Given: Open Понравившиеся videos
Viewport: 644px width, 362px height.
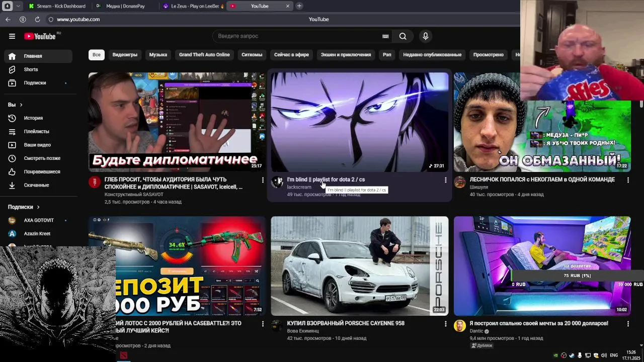Looking at the screenshot, I should tap(38, 172).
